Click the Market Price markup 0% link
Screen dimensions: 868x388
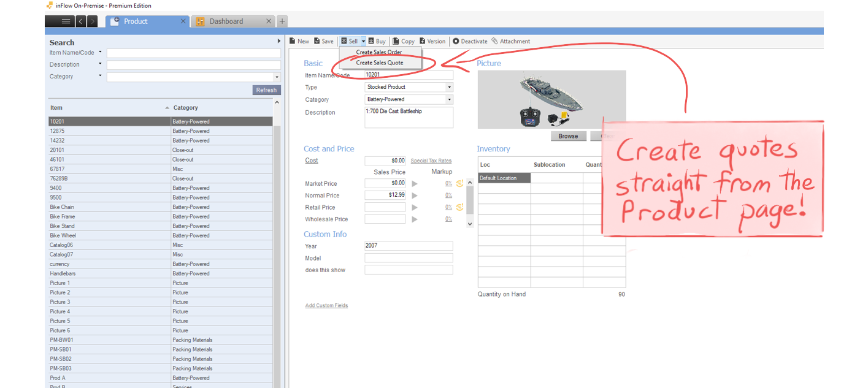tap(448, 183)
